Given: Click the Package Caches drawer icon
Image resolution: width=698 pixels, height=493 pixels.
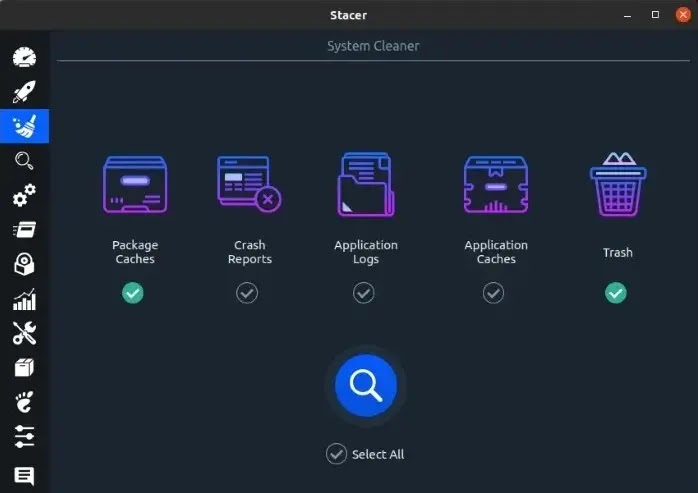Looking at the screenshot, I should (x=135, y=185).
